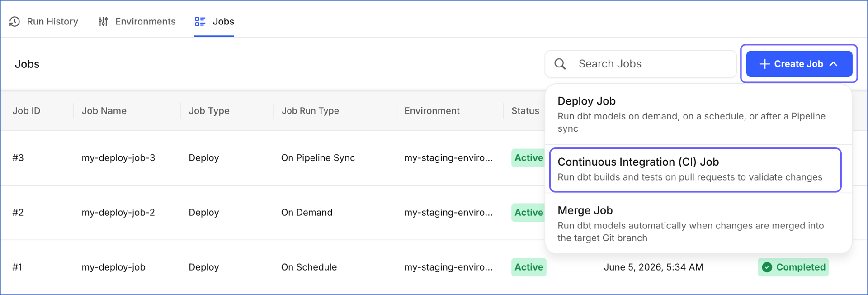
Task: Click the Job Name column header
Action: 104,111
